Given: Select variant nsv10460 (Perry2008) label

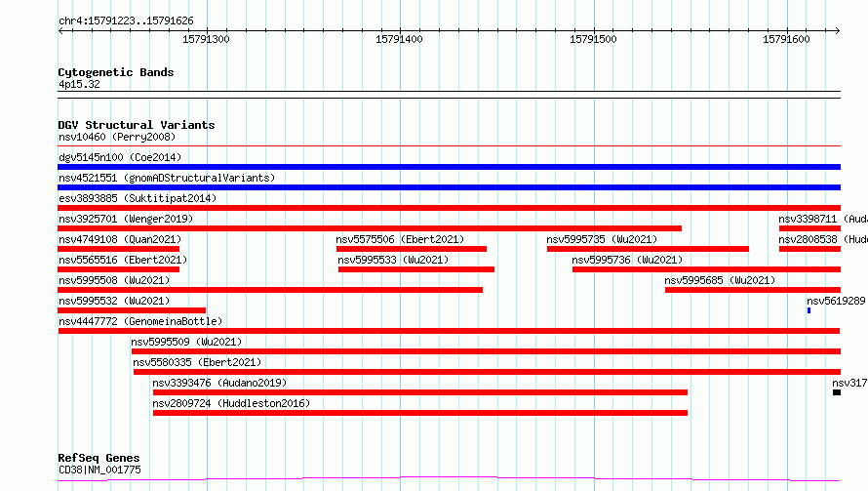Looking at the screenshot, I should click(x=117, y=137).
